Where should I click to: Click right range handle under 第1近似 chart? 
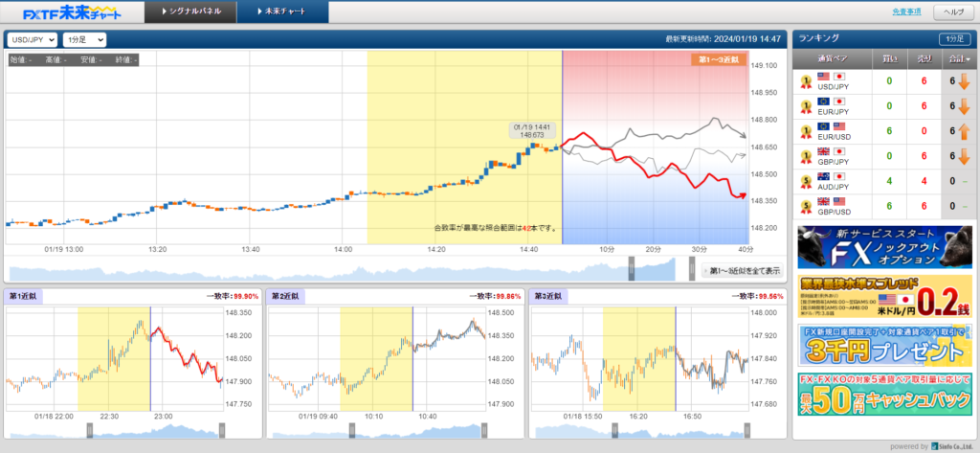tap(221, 430)
